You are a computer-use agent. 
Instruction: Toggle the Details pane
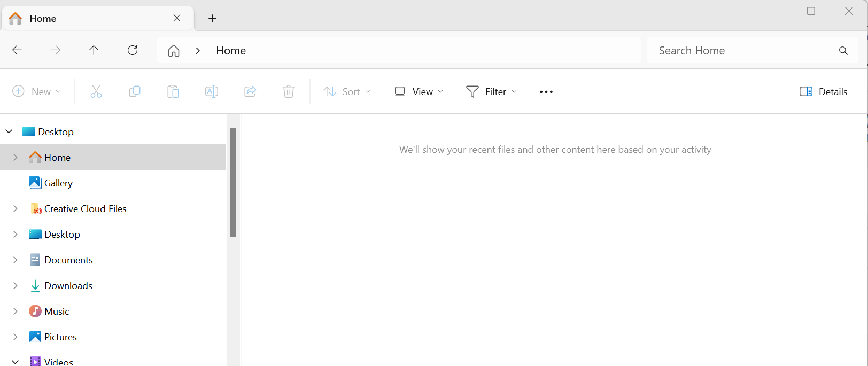click(824, 92)
